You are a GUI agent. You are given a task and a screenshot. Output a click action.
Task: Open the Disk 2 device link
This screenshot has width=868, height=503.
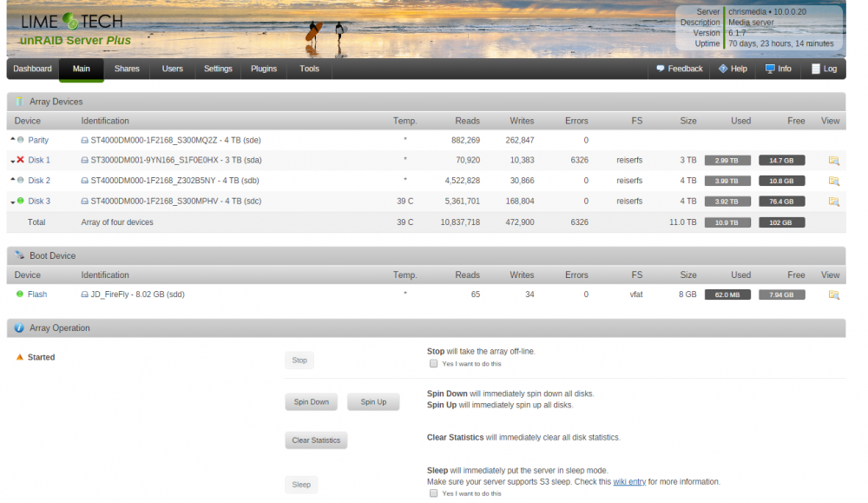[x=39, y=181]
